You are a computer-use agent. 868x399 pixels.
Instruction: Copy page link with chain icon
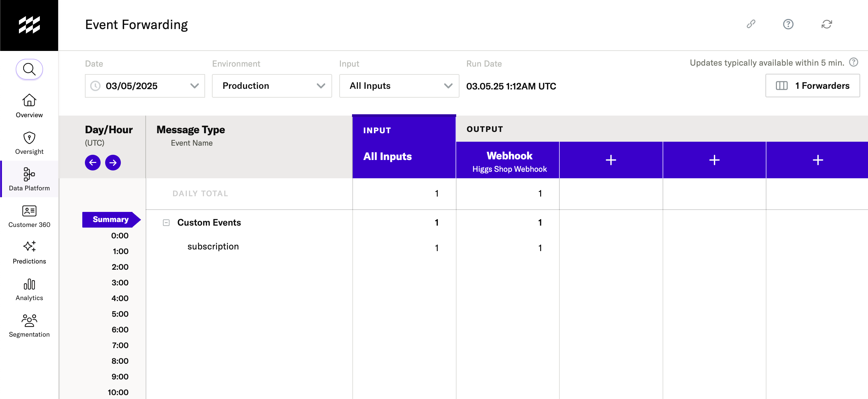tap(751, 24)
